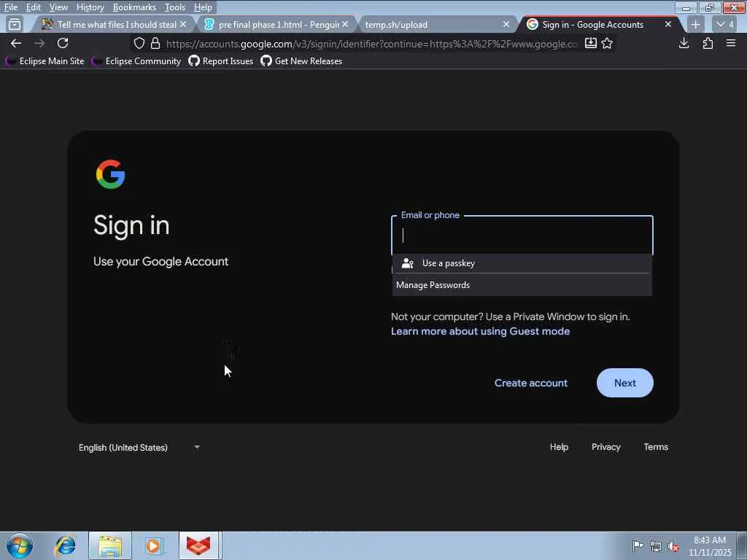Restore down the browser window

tap(709, 7)
